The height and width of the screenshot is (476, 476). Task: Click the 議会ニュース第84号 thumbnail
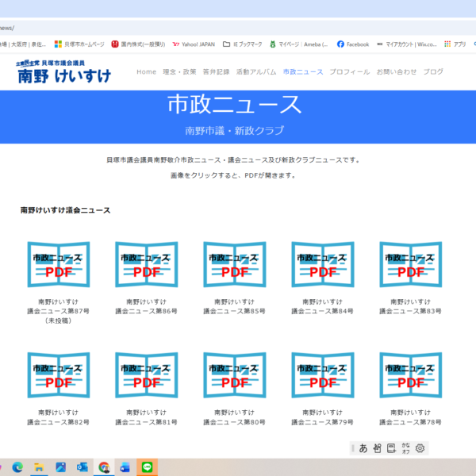(323, 265)
